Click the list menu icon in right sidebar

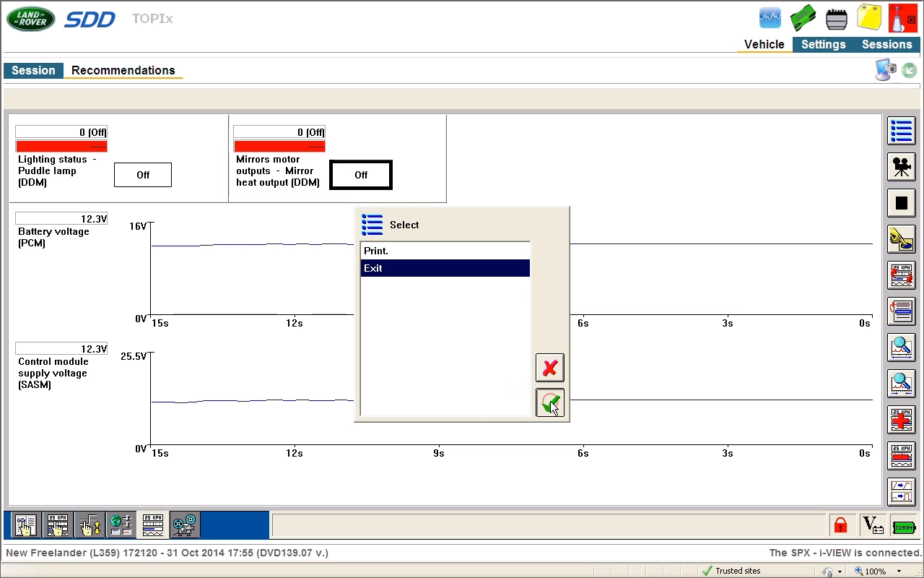pyautogui.click(x=901, y=131)
